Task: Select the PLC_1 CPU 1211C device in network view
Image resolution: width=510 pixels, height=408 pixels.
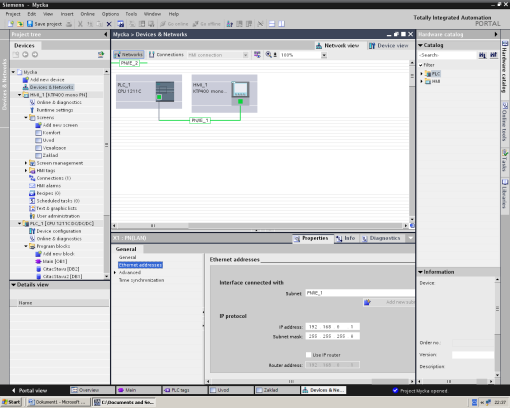Action: point(149,91)
